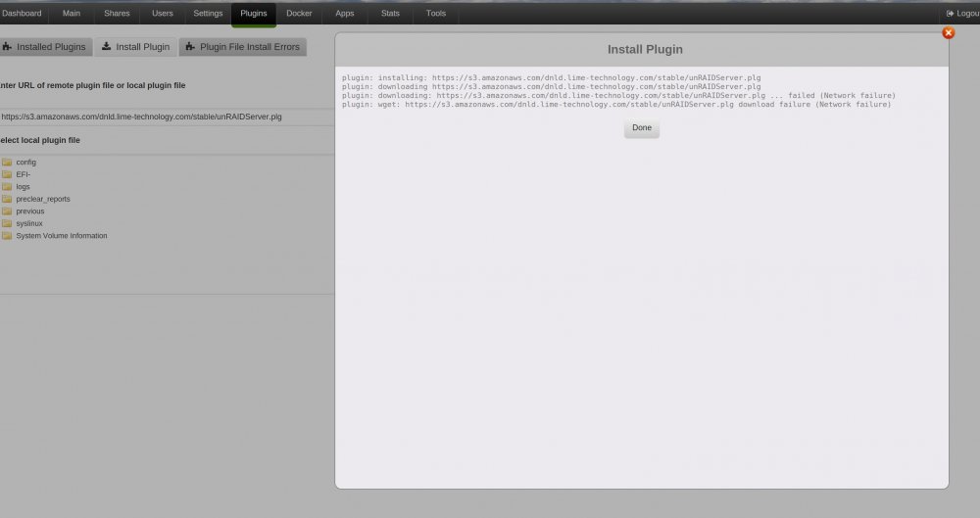The width and height of the screenshot is (980, 518).
Task: Click the log line ending 'failed (Network failure)'
Action: point(618,96)
